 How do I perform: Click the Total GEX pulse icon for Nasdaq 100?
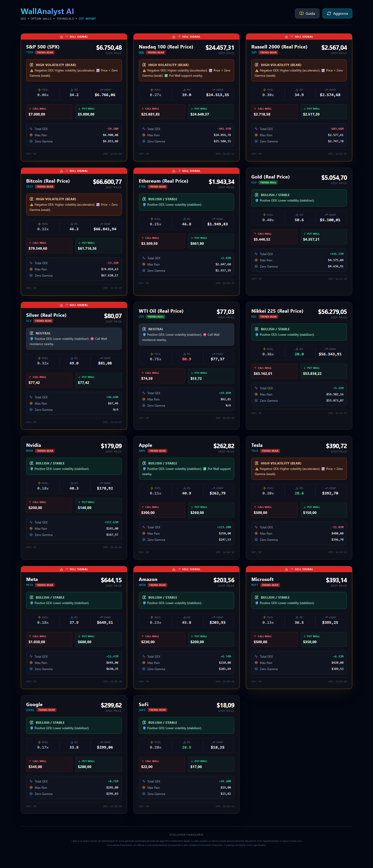144,129
